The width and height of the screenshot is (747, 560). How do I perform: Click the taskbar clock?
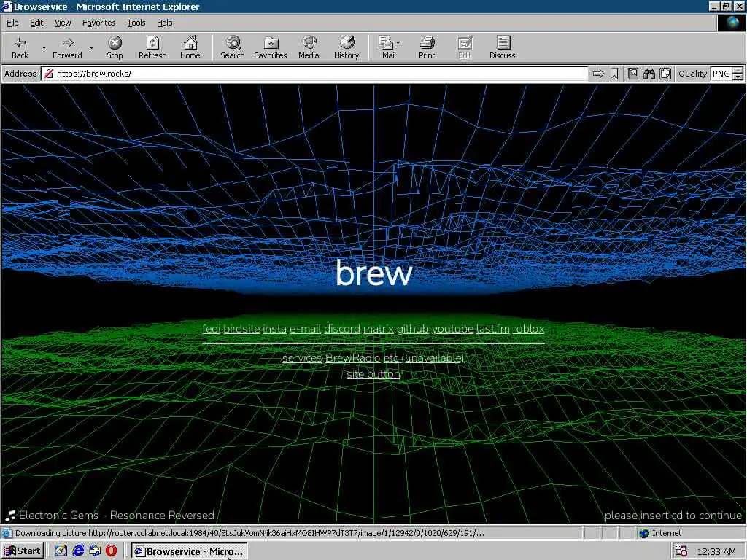click(x=716, y=551)
